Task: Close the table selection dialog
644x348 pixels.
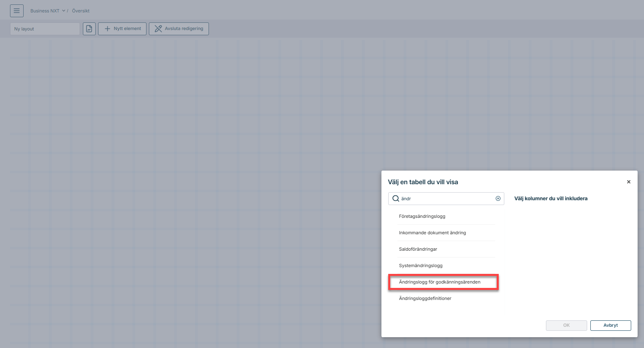Action: pyautogui.click(x=628, y=182)
